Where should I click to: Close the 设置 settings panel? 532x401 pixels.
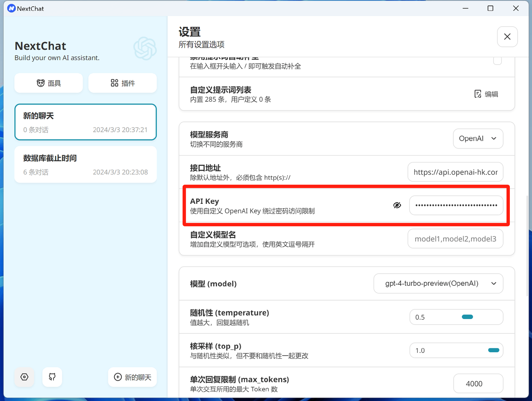[x=507, y=37]
